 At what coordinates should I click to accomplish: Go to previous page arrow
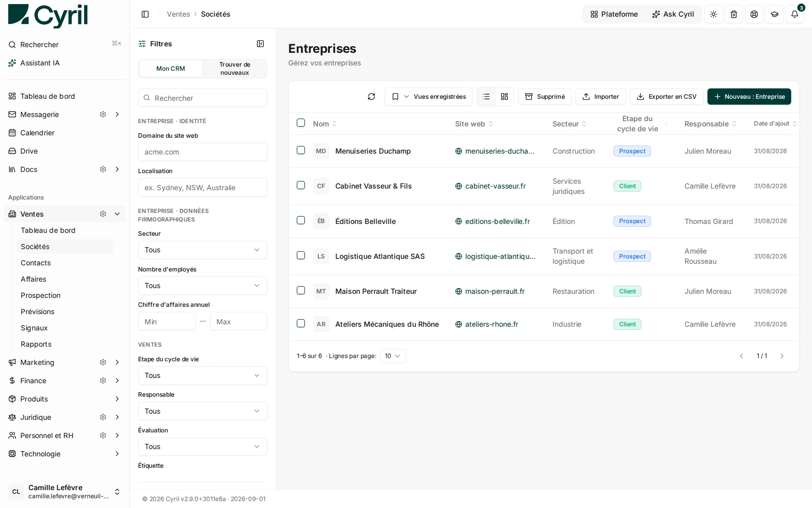[741, 356]
